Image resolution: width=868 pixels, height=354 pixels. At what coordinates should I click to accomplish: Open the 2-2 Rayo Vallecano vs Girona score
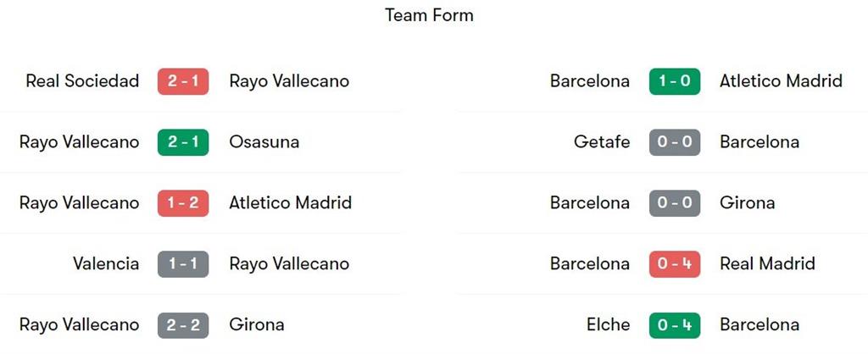182,325
